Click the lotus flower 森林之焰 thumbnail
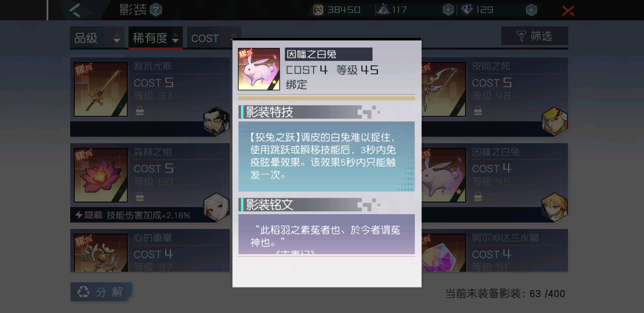This screenshot has height=313, width=644. 101,175
